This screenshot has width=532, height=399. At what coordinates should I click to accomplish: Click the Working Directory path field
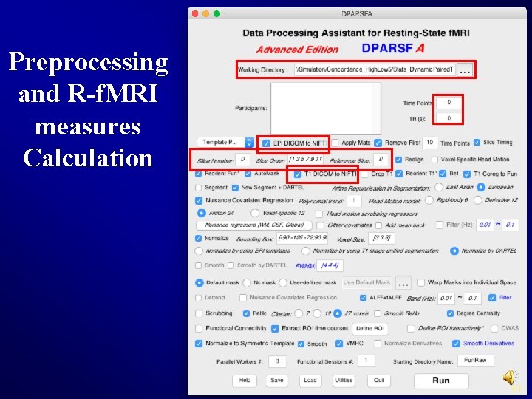pos(375,70)
